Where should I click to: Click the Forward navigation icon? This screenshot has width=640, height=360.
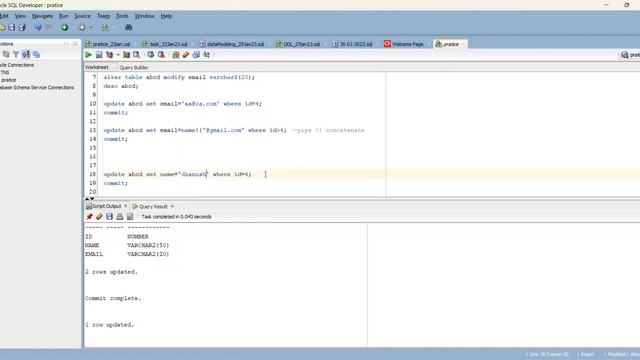(x=82, y=27)
